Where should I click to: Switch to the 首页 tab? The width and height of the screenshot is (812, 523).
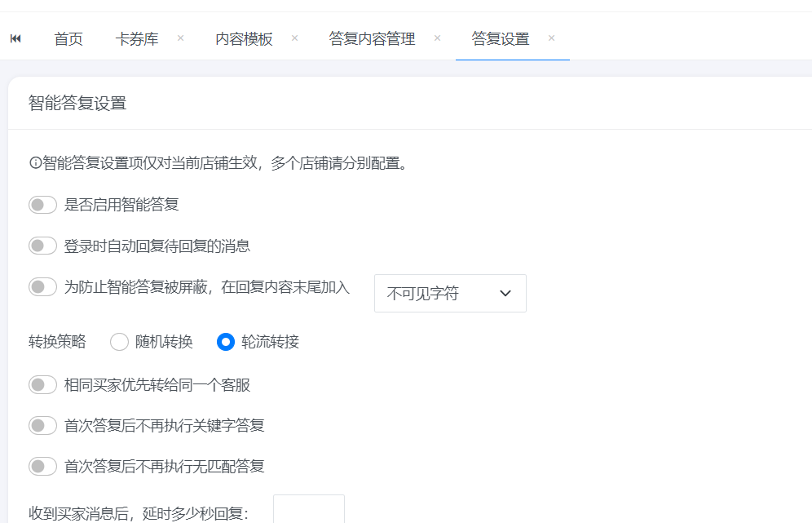tap(68, 39)
